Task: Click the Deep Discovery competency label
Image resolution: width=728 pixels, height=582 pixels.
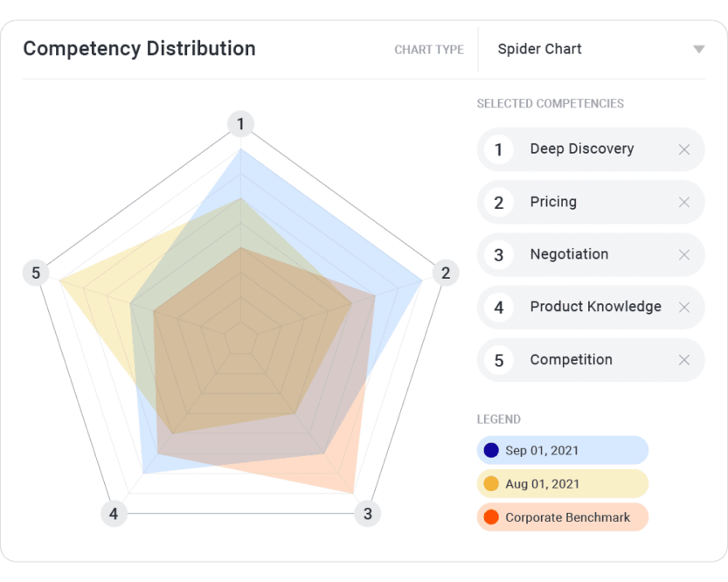Action: (581, 149)
